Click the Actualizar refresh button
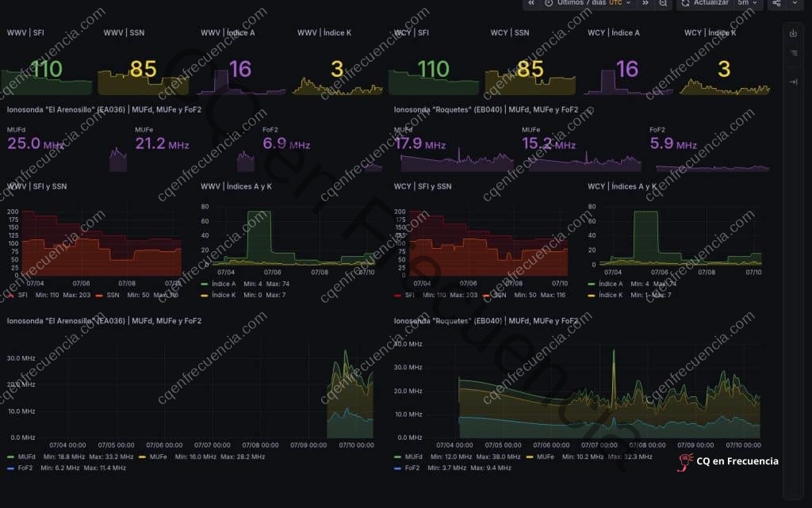Image resolution: width=812 pixels, height=508 pixels. [704, 3]
